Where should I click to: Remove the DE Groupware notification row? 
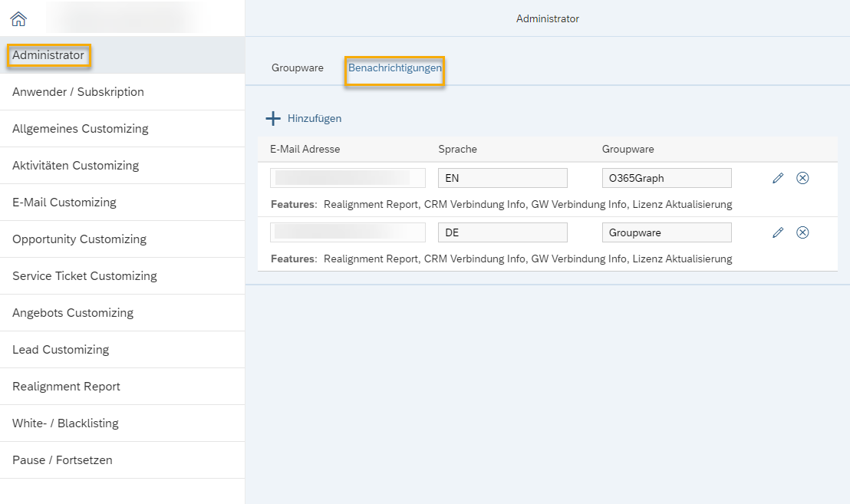[x=802, y=232]
